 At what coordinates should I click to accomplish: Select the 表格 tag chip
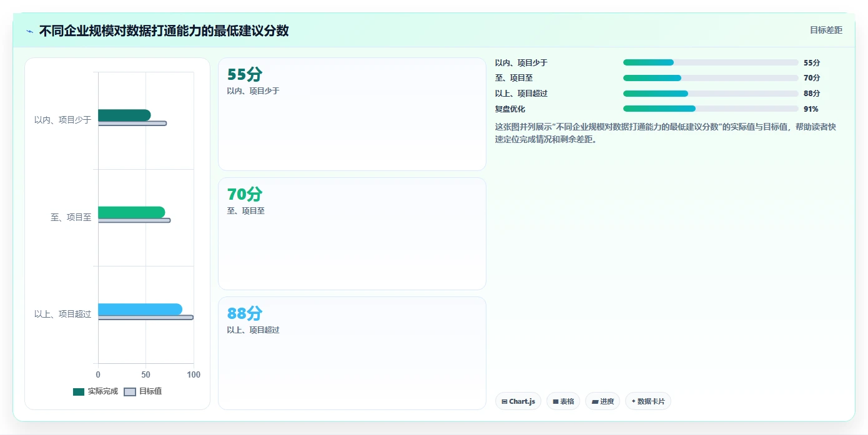coord(563,401)
